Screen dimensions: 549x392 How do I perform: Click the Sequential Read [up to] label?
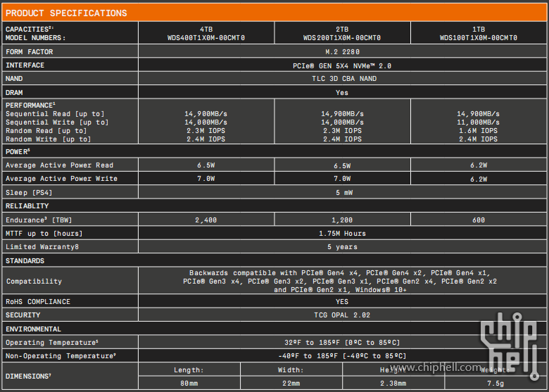pyautogui.click(x=55, y=114)
